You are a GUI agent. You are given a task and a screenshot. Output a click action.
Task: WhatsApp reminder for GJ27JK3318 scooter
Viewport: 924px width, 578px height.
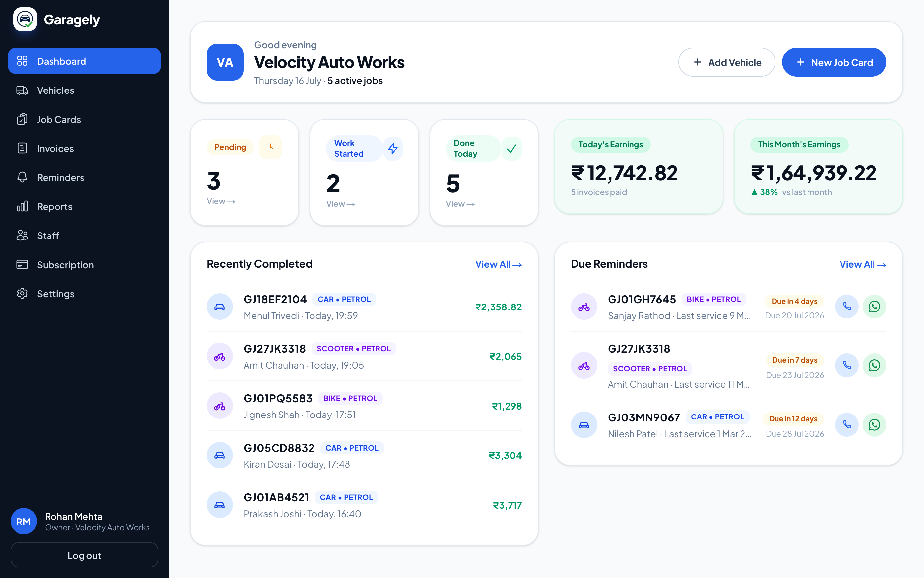[874, 365]
